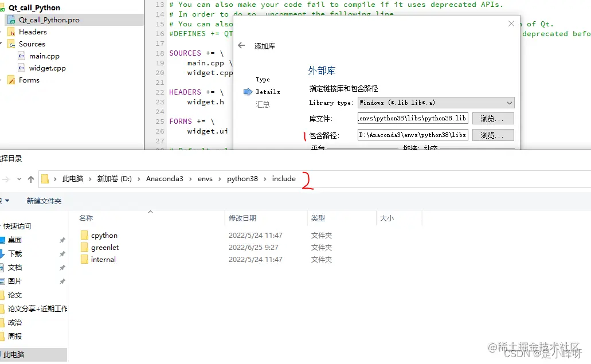Open 图片 in quick access
591x364 pixels.
point(15,281)
